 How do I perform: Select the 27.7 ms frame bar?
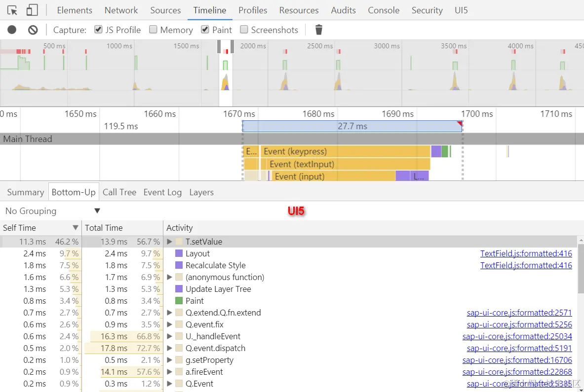(x=352, y=126)
